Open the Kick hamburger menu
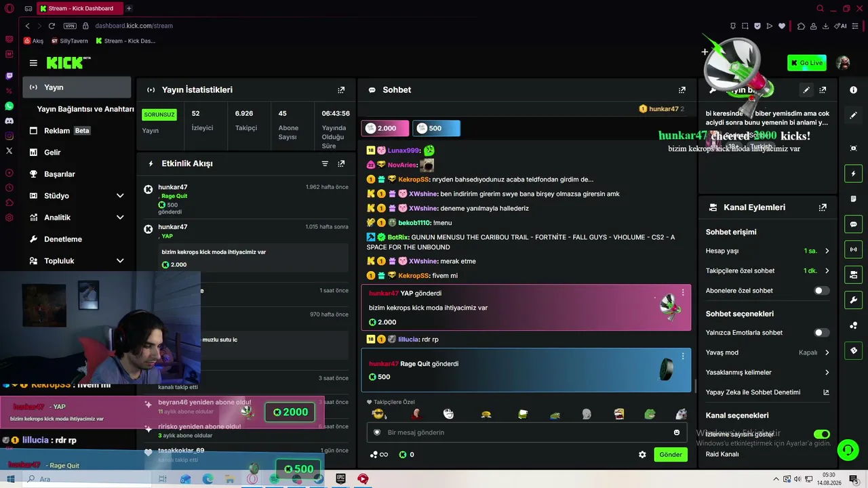Screen dimensions: 868x488 point(33,63)
